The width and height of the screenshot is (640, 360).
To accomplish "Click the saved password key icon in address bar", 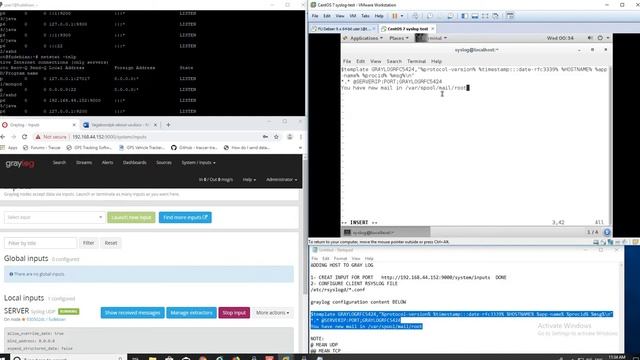I will [x=265, y=137].
